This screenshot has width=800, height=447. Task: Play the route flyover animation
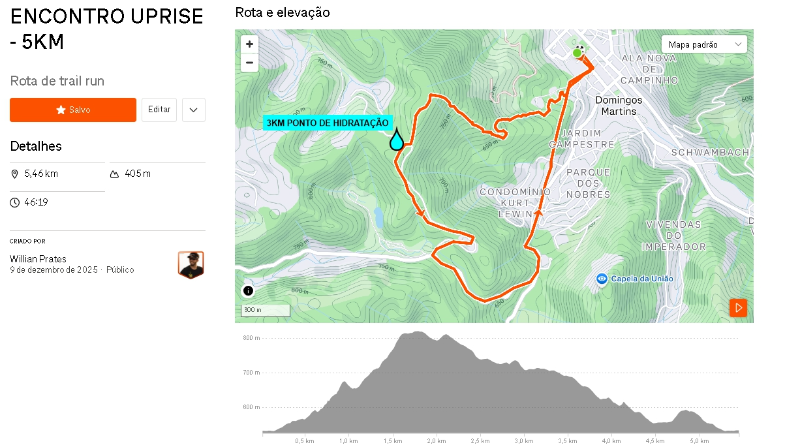[739, 308]
